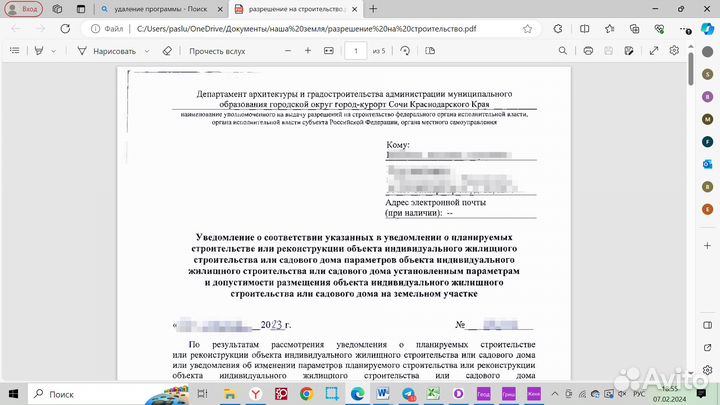This screenshot has height=405, width=720.
Task: Open File Explorer from taskbar
Action: [x=230, y=394]
